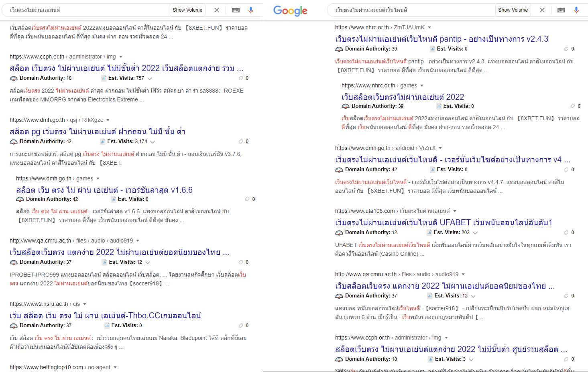Image resolution: width=588 pixels, height=372 pixels.
Task: Open dropdown beside www2.nsru.ac.th cis URL
Action: [85, 304]
